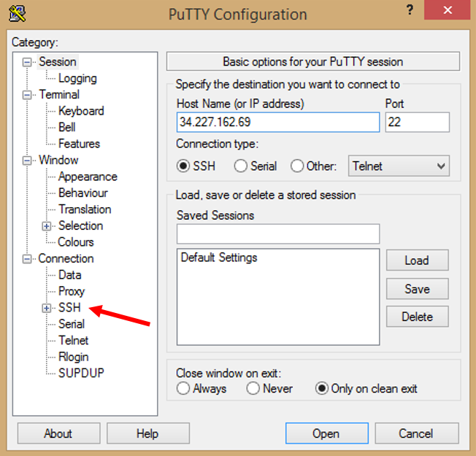Choose the Other connection type option
Viewport: 476px width, 456px height.
coord(297,166)
